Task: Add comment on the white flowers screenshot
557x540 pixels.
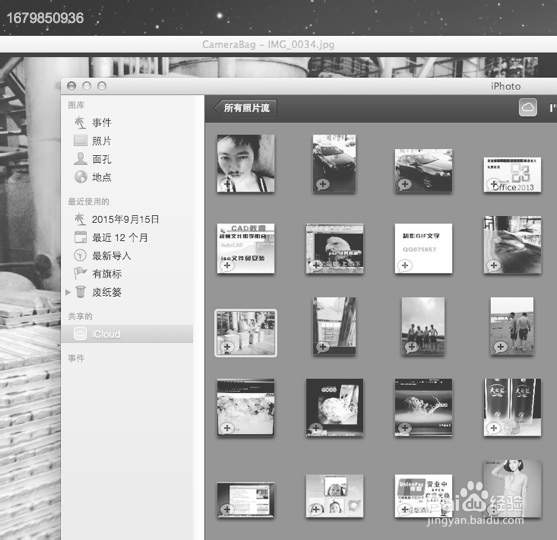Action: coord(227,428)
